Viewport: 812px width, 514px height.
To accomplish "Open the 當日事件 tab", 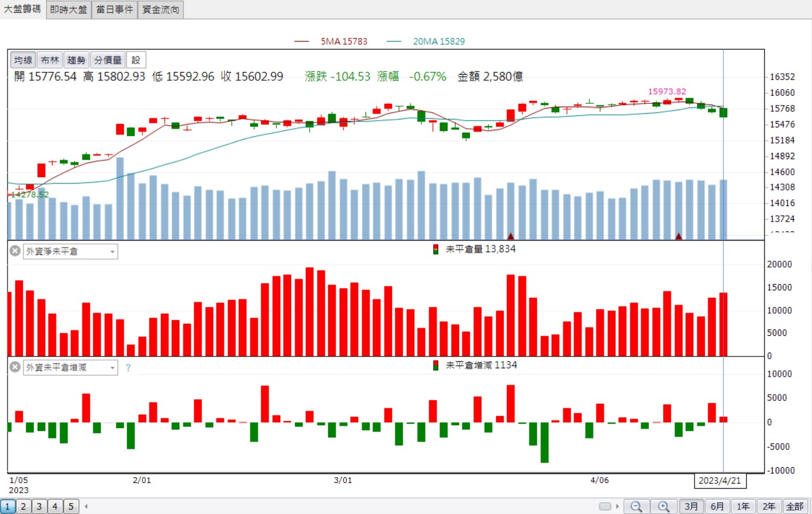I will pos(115,9).
